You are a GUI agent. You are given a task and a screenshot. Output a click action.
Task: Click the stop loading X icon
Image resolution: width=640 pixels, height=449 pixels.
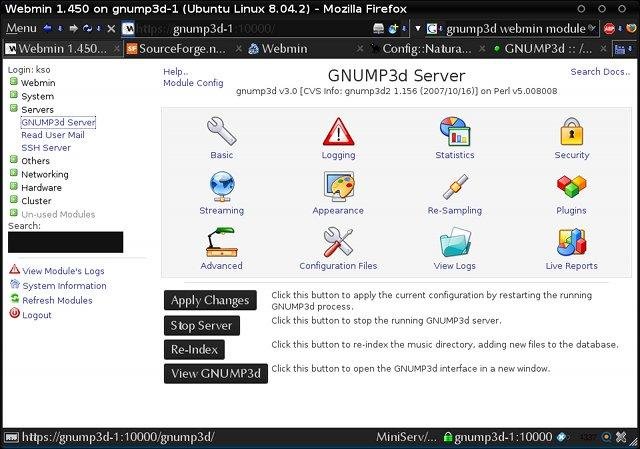coord(111,29)
